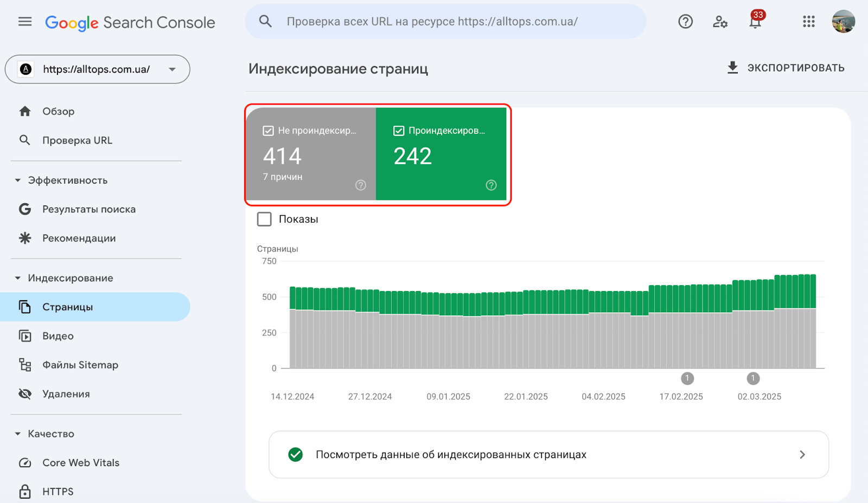The image size is (868, 503).
Task: Open Файлы Sitemap in the sidebar
Action: click(x=80, y=365)
